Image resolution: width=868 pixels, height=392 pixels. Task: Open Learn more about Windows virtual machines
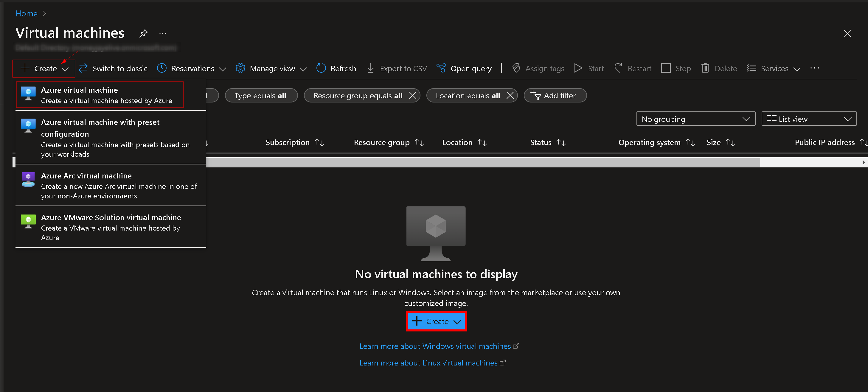click(x=439, y=346)
